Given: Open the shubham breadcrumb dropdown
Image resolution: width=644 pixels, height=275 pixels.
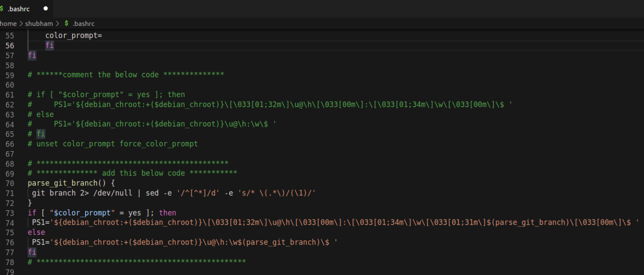Looking at the screenshot, I should [39, 23].
